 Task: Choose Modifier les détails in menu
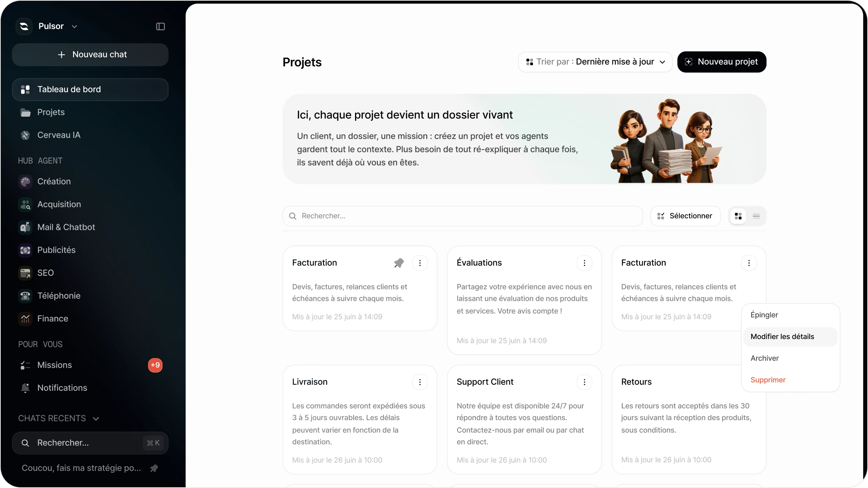pyautogui.click(x=791, y=336)
